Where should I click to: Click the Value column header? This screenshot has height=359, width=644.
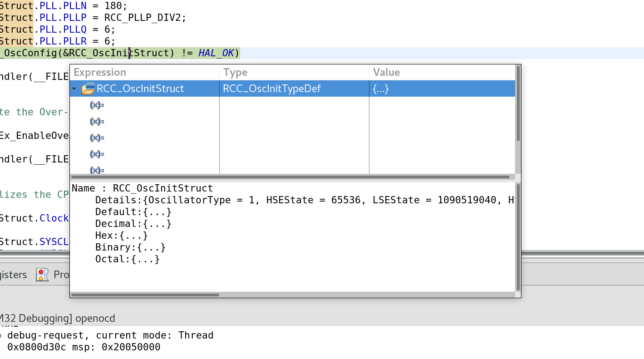386,73
